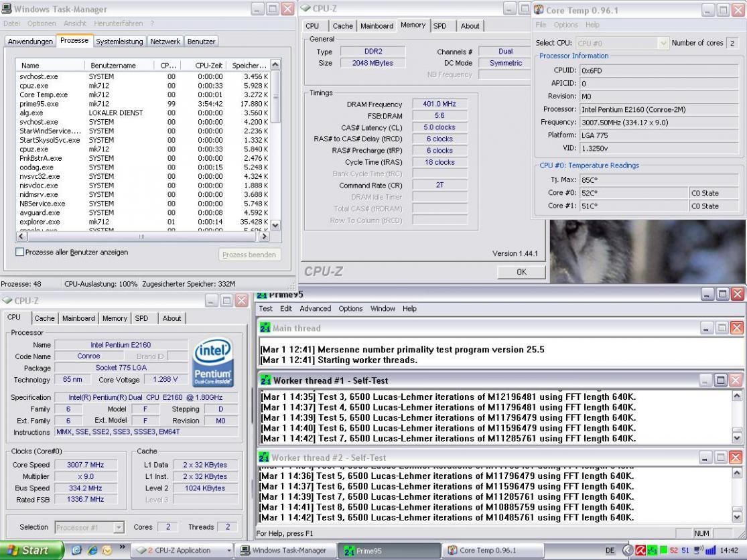Image resolution: width=747 pixels, height=560 pixels.
Task: Open the Start menu
Action: [31, 550]
